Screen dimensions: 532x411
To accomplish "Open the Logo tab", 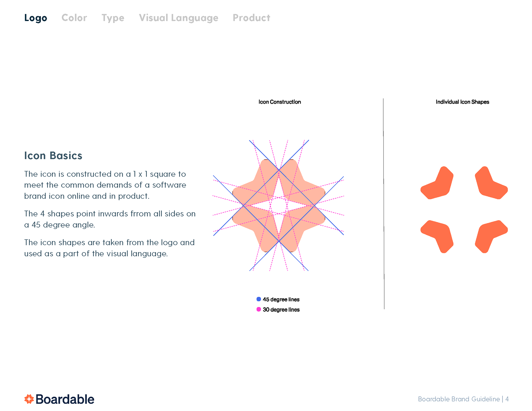I will 35,18.
